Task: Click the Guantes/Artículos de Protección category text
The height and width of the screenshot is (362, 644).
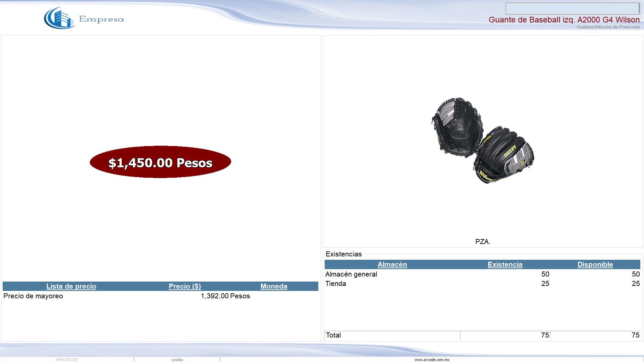Action: tap(608, 27)
